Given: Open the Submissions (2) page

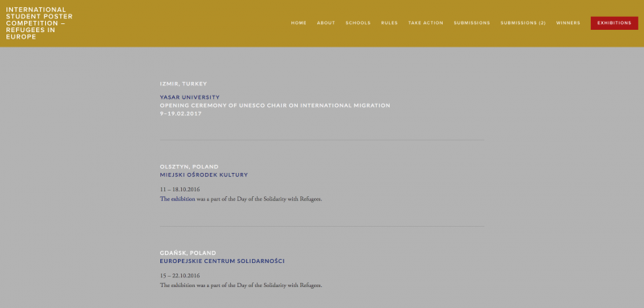Looking at the screenshot, I should tap(522, 23).
